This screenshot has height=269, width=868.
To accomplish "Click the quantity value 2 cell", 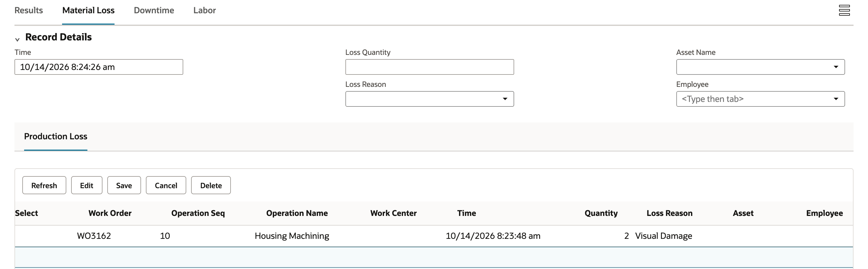I will tap(626, 236).
